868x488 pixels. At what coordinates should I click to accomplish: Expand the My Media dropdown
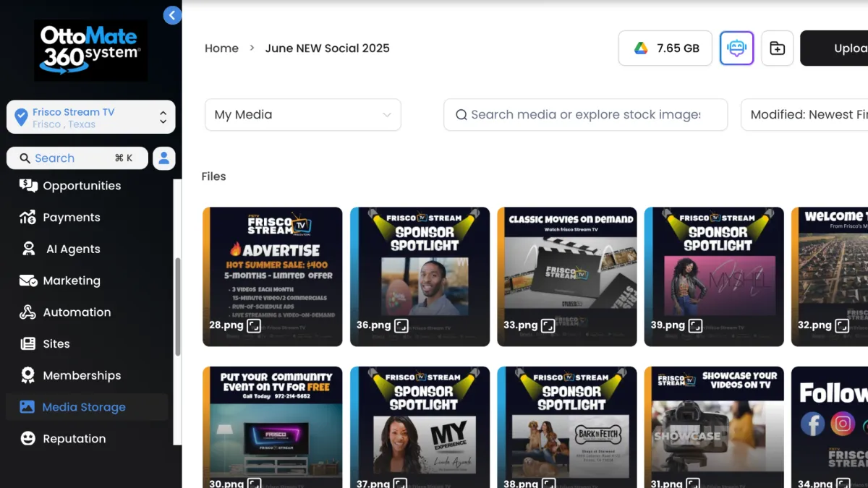click(x=303, y=115)
